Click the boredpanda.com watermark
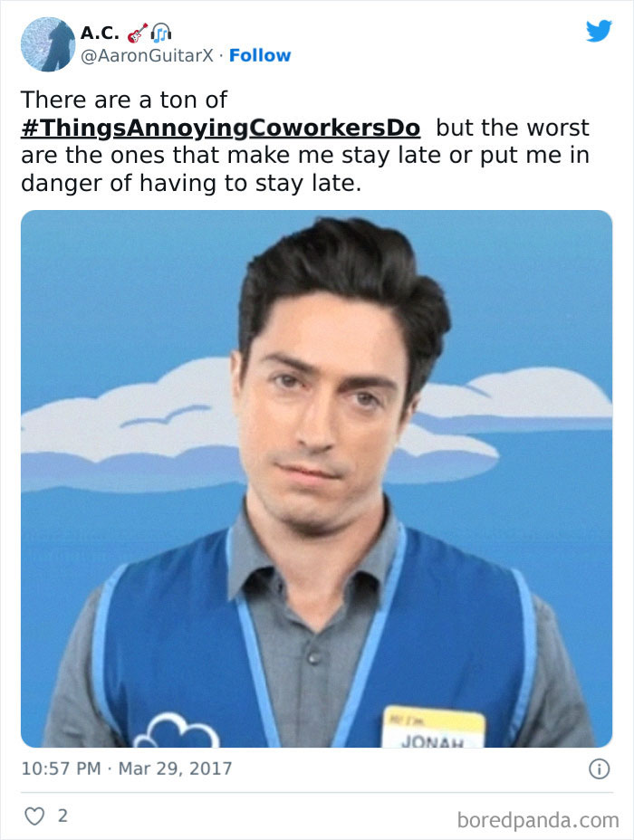This screenshot has height=840, width=634. (538, 820)
